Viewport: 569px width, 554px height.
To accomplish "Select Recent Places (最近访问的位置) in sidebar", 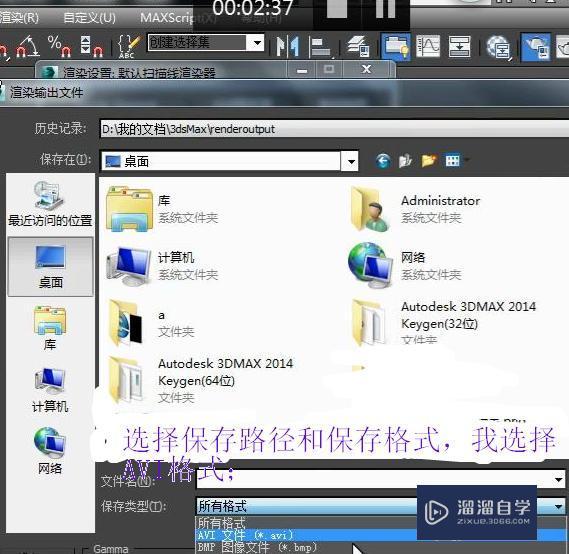I will pyautogui.click(x=50, y=204).
